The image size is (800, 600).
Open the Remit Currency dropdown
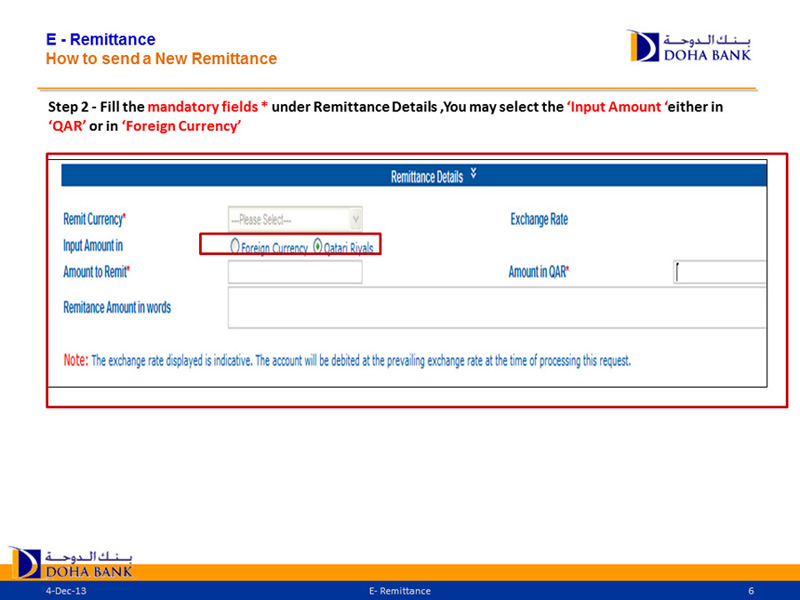(295, 219)
